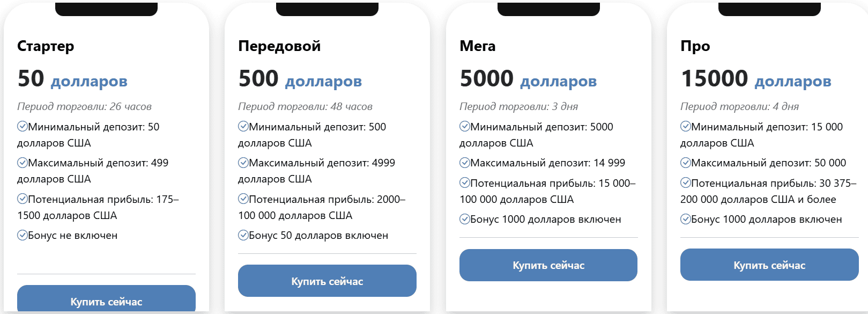Click the checkmark icon next to Бонус не включен
The width and height of the screenshot is (868, 314).
pyautogui.click(x=22, y=235)
